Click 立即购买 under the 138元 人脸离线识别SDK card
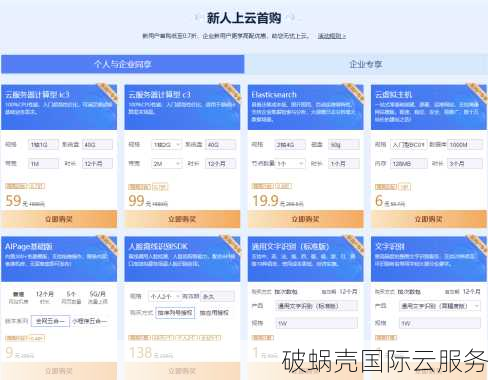 pyautogui.click(x=182, y=371)
